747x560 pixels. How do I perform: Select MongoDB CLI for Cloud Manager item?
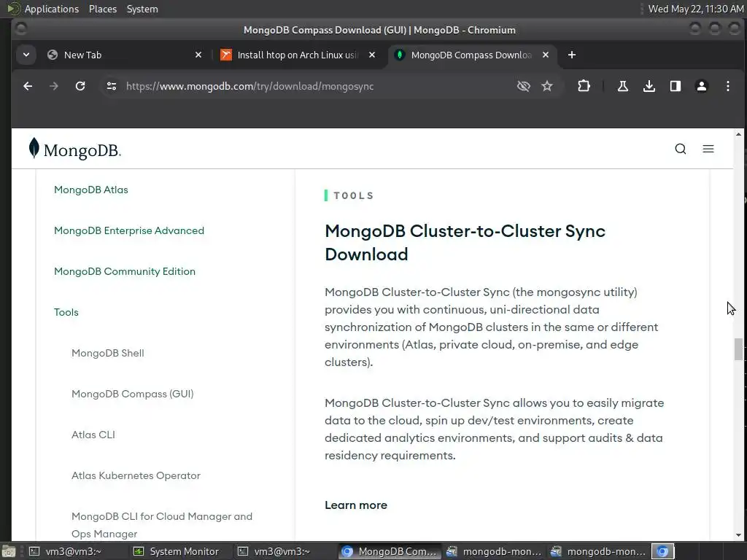coord(162,525)
